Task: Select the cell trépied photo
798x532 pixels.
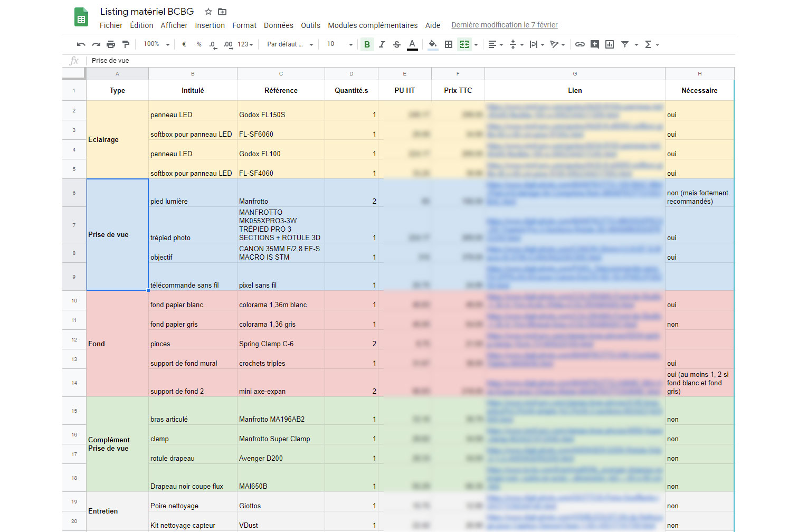Action: (193, 225)
